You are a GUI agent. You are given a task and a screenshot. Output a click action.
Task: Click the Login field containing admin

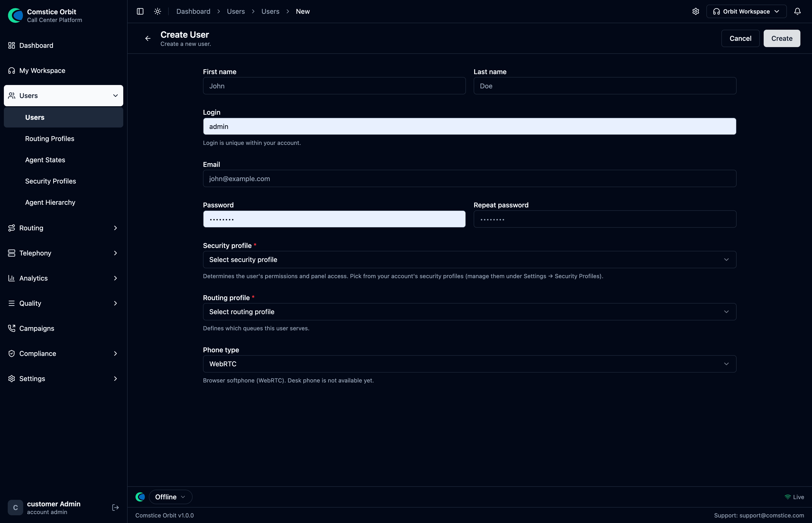[469, 126]
